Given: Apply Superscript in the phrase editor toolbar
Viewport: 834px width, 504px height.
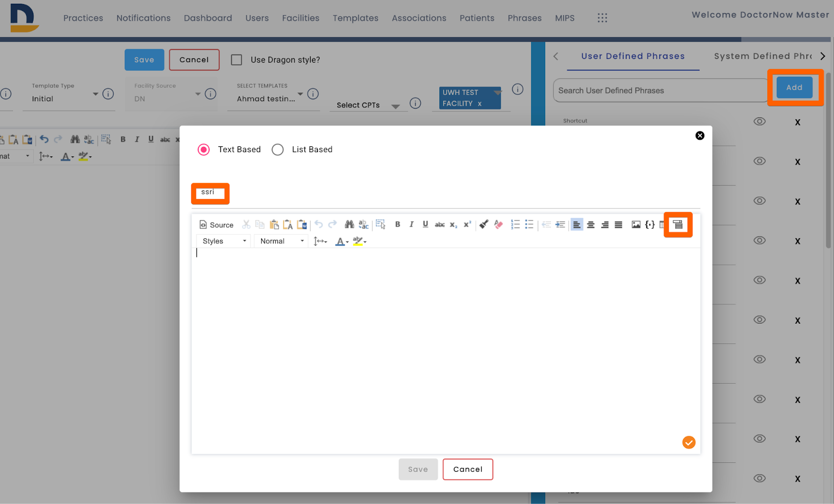Looking at the screenshot, I should pyautogui.click(x=468, y=225).
